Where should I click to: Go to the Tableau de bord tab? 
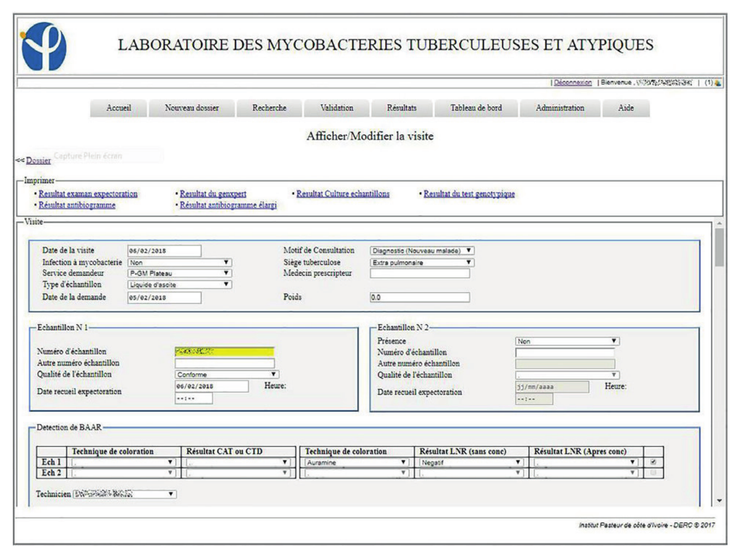click(x=476, y=108)
